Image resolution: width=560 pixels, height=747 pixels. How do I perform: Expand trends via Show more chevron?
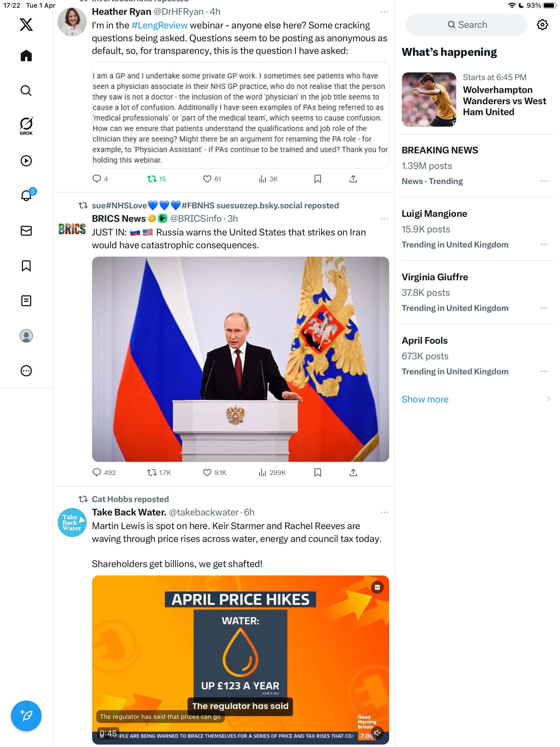(x=549, y=399)
